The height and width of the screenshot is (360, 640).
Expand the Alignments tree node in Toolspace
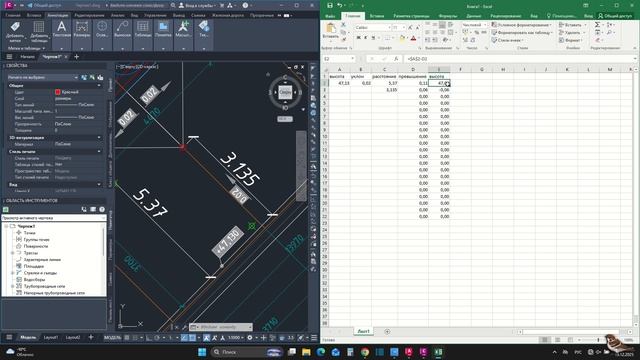click(x=12, y=253)
